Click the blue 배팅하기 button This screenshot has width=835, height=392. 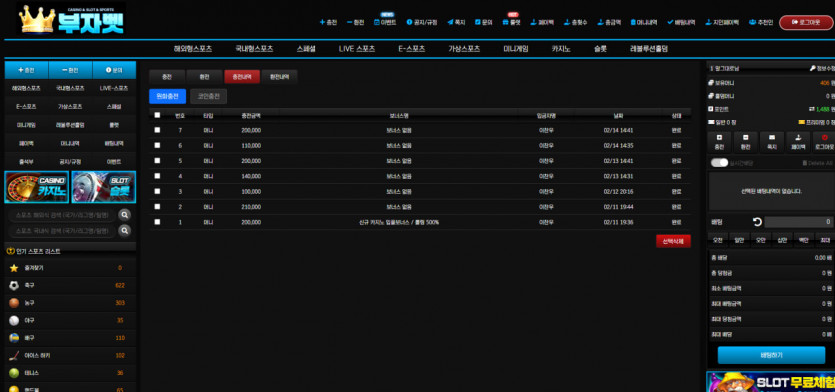[771, 355]
